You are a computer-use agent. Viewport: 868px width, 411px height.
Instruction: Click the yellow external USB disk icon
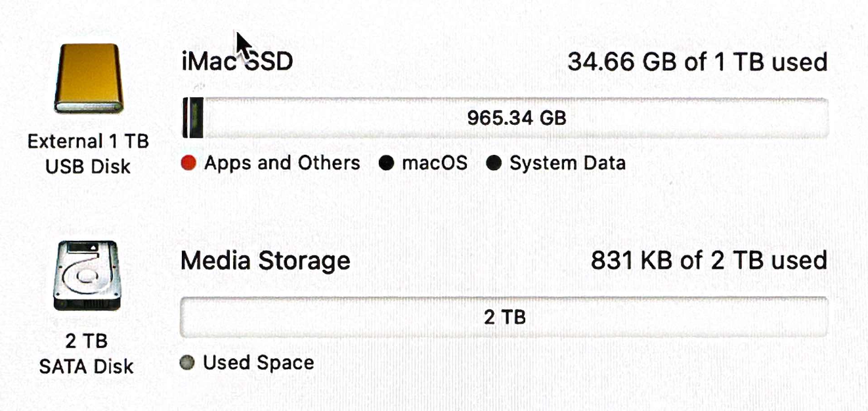pyautogui.click(x=88, y=79)
